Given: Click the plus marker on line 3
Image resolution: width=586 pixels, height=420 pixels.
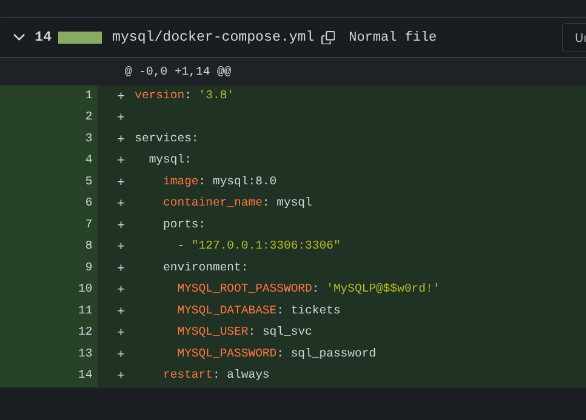Looking at the screenshot, I should pos(120,138).
